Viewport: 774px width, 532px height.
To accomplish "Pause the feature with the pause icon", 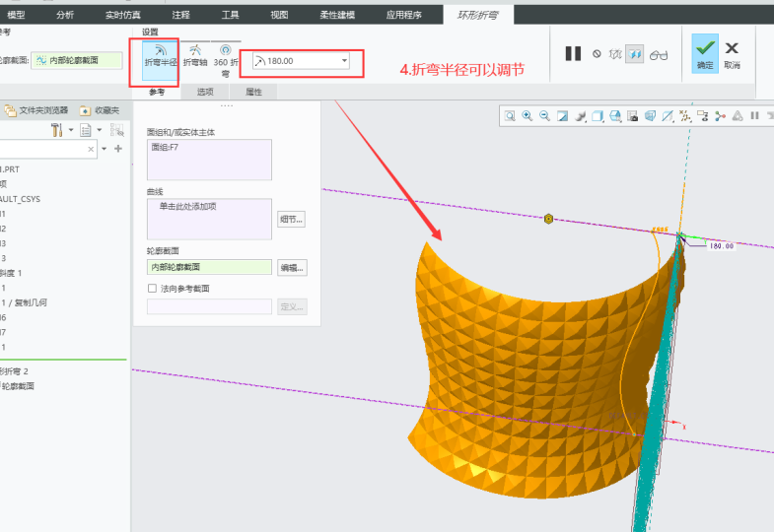I will coord(573,54).
